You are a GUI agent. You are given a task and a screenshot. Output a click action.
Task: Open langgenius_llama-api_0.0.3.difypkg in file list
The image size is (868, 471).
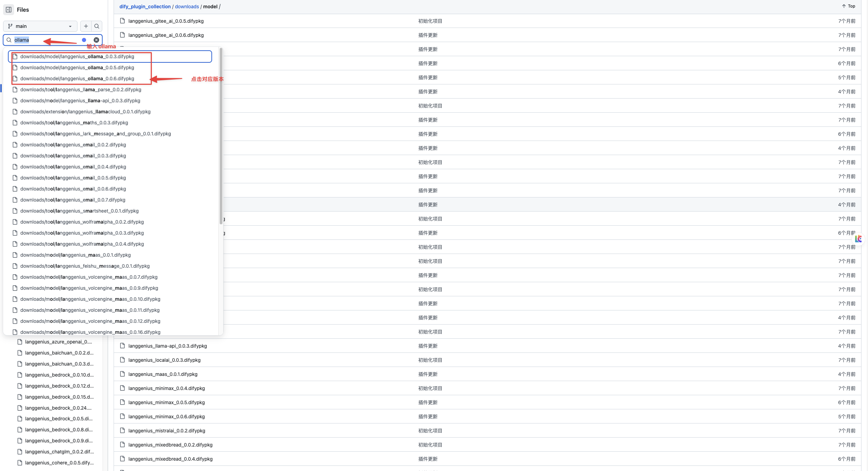pos(168,346)
